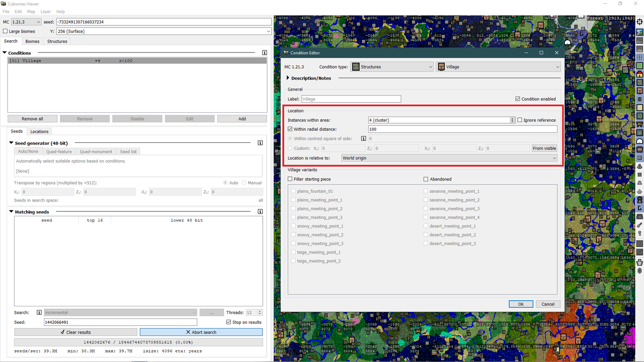This screenshot has height=362, width=644.
Task: Toggle the red house spawn icon
Action: pos(640,74)
